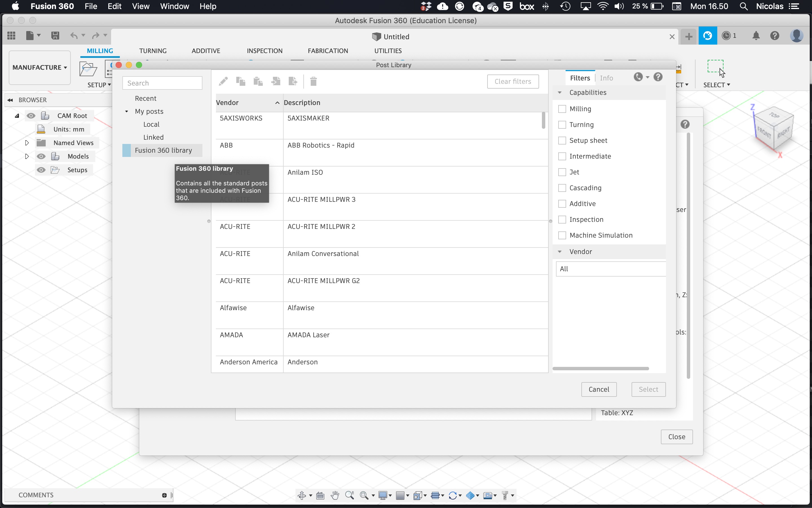
Task: Check the Additive filter checkbox
Action: pyautogui.click(x=562, y=203)
